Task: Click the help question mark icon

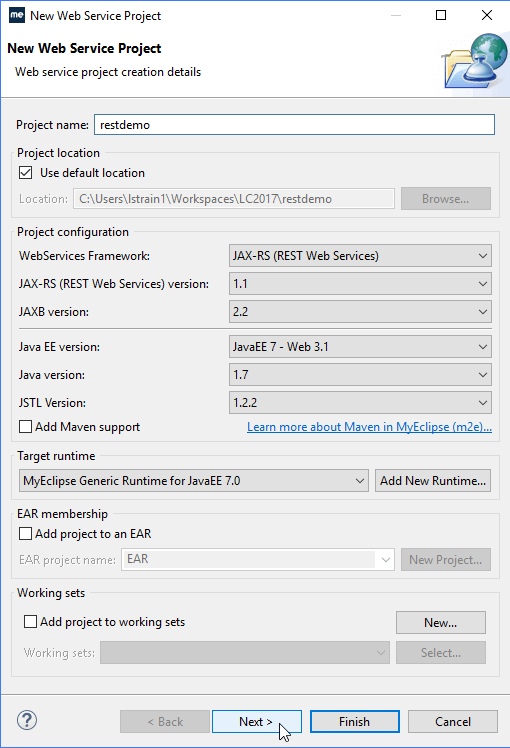Action: point(27,720)
